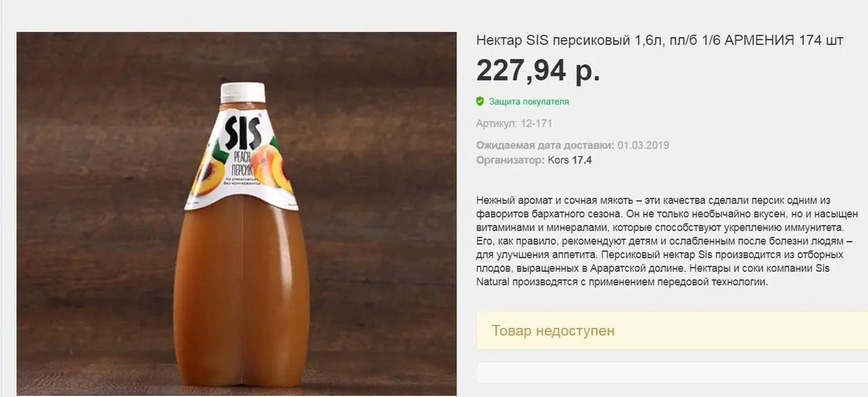The image size is (868, 397).
Task: Click the organizer rating 17.4
Action: (582, 161)
